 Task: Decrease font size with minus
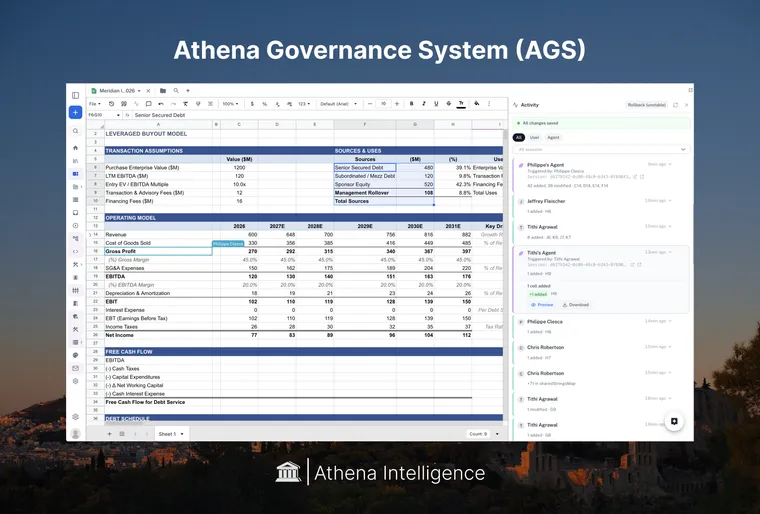(x=370, y=104)
